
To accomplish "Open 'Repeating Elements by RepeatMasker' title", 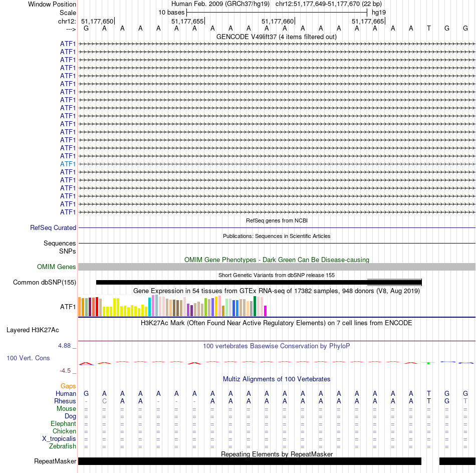I will [x=277, y=454].
